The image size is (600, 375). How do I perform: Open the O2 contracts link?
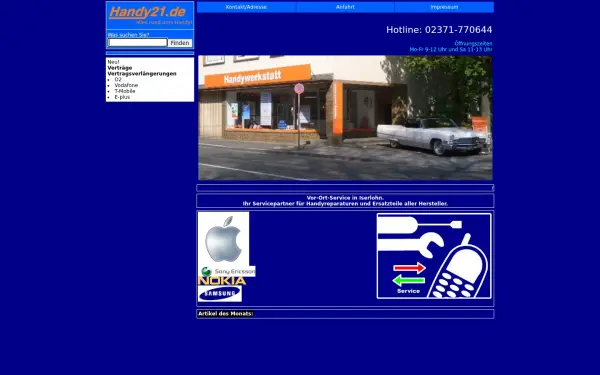coord(118,80)
